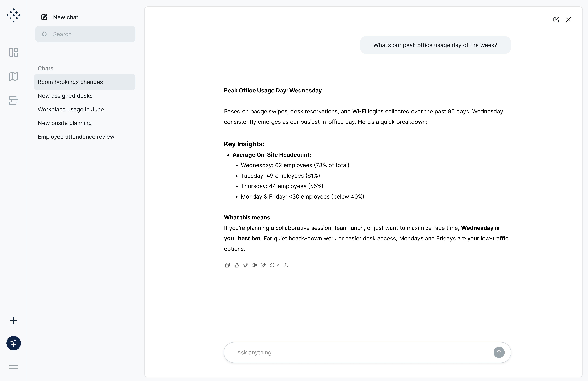Screen dimensions: 588x381
Task: Open the regenerate options dropdown arrow
Action: (277, 265)
